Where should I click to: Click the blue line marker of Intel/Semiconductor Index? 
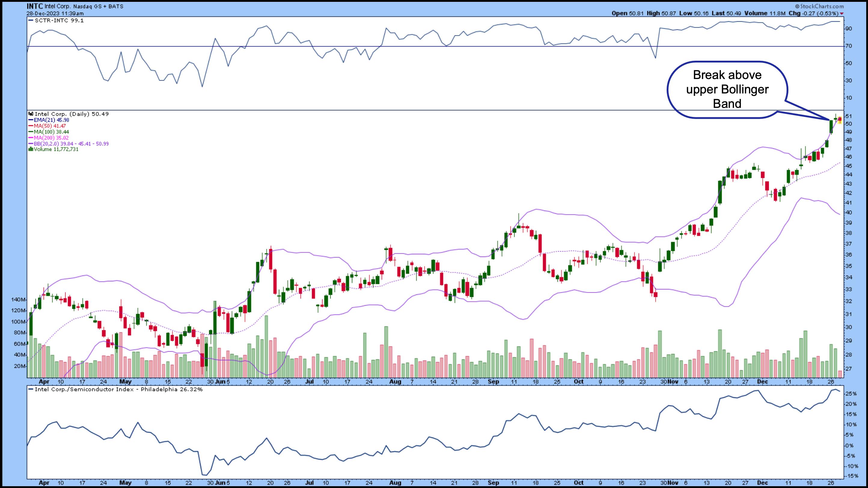(31, 389)
